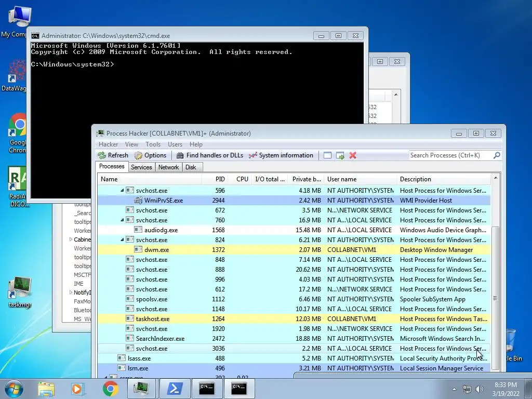Switch to the Services tab
This screenshot has width=532, height=399.
pos(141,167)
